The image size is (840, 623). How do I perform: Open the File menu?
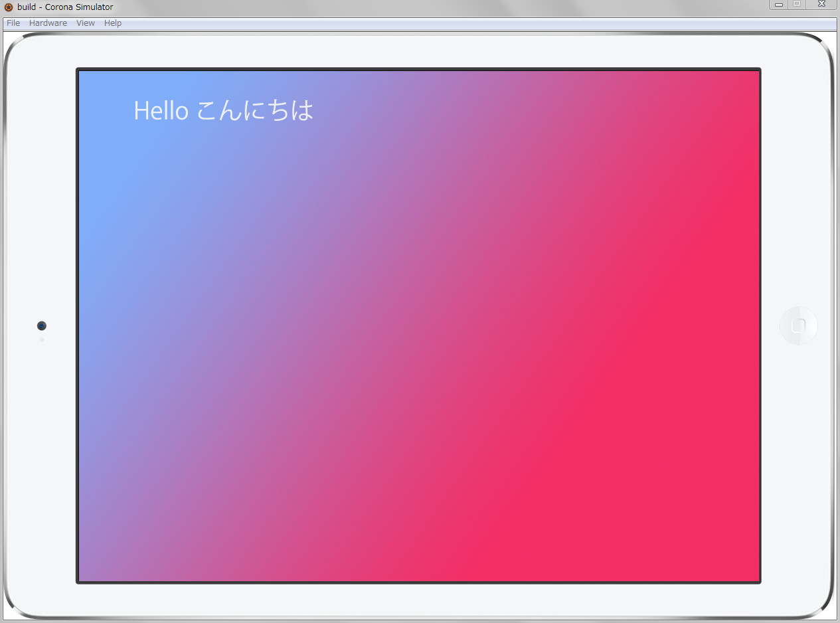tap(13, 23)
